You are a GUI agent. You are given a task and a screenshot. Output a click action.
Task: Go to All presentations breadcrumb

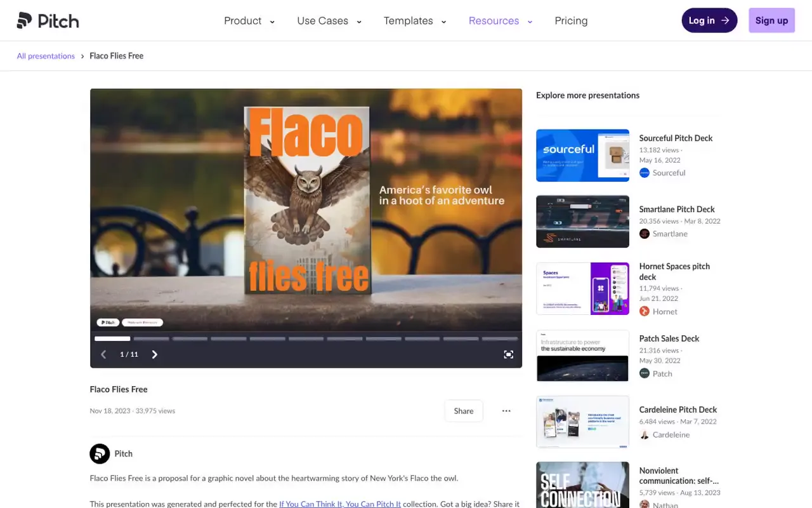pos(46,56)
